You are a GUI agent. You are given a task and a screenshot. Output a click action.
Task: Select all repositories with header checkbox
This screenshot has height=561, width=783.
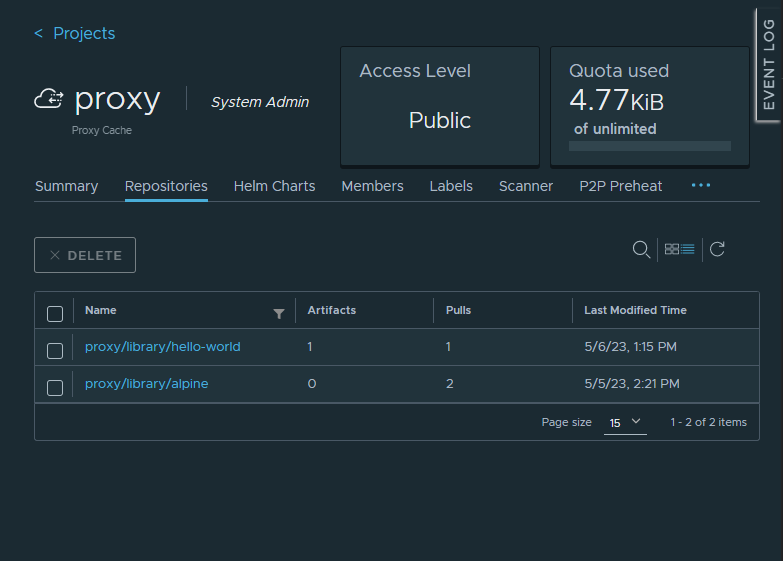(55, 313)
